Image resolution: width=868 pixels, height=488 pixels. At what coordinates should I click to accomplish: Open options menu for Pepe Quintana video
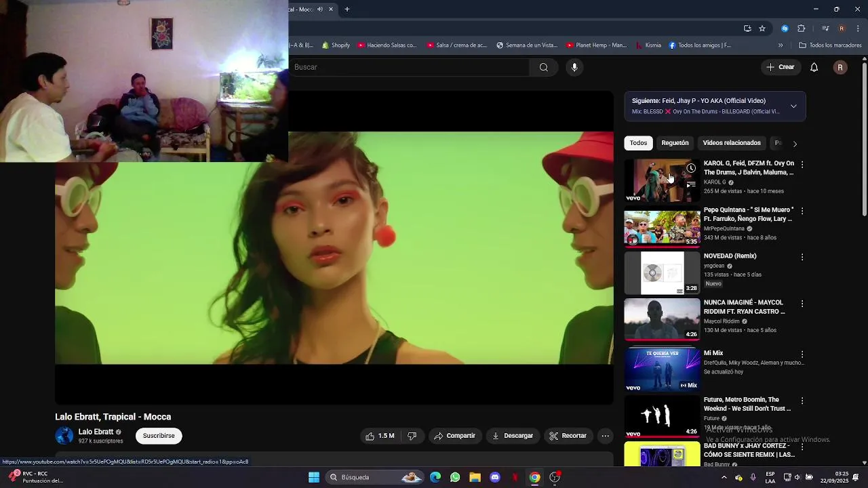(x=802, y=211)
